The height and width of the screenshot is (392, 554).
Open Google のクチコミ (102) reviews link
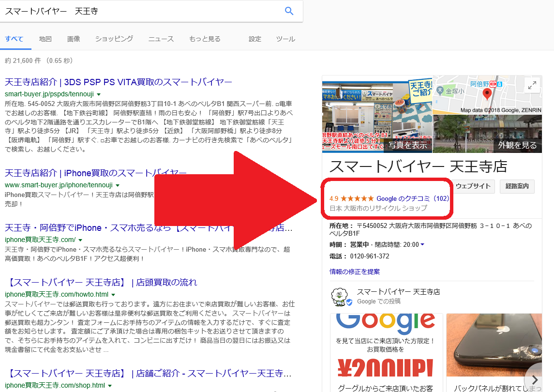click(x=413, y=198)
